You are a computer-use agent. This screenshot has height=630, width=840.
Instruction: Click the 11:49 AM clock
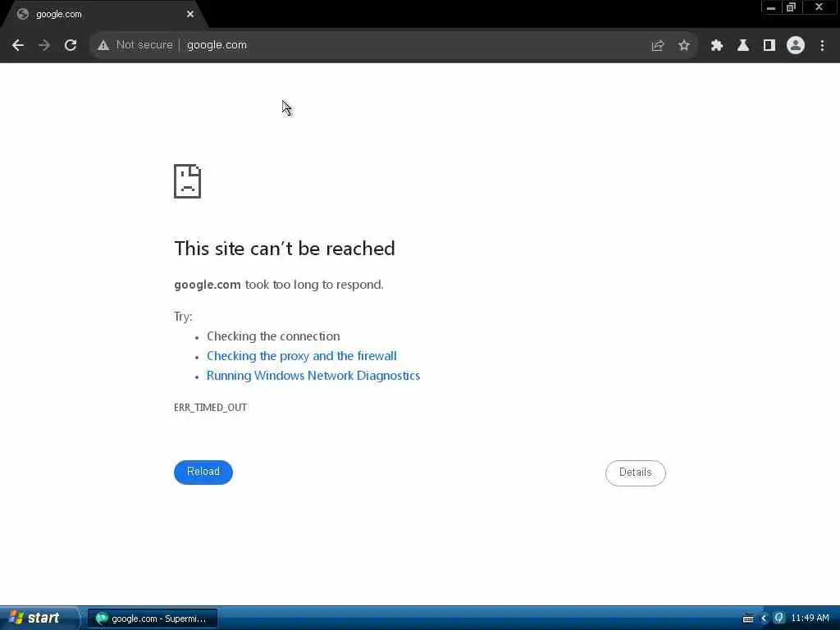tap(810, 619)
